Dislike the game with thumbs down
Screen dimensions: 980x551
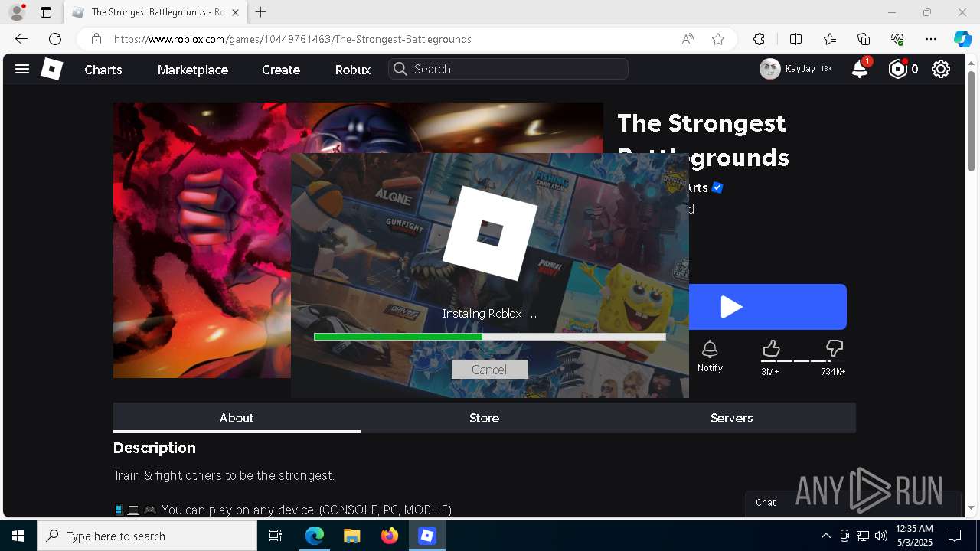pos(834,349)
